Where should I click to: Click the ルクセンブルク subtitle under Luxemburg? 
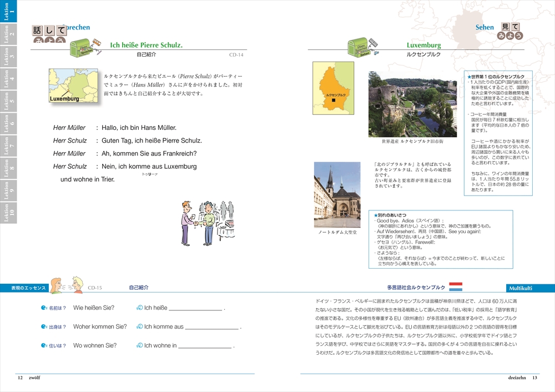[x=423, y=54]
